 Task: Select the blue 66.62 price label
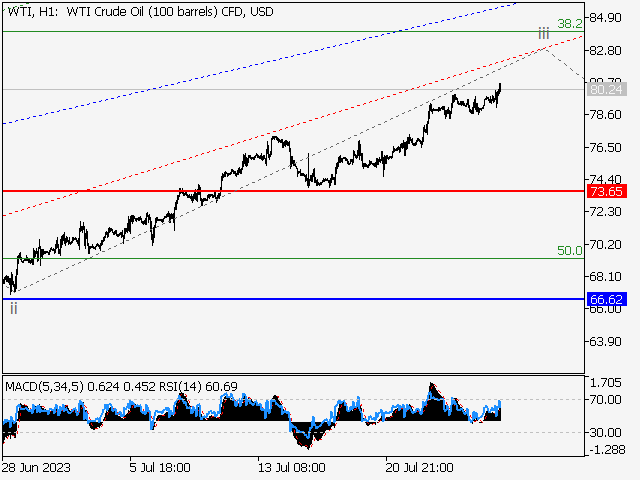(x=606, y=300)
